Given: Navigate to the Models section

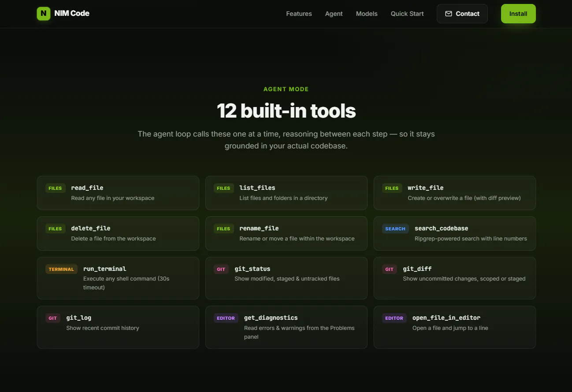Looking at the screenshot, I should click(x=367, y=14).
